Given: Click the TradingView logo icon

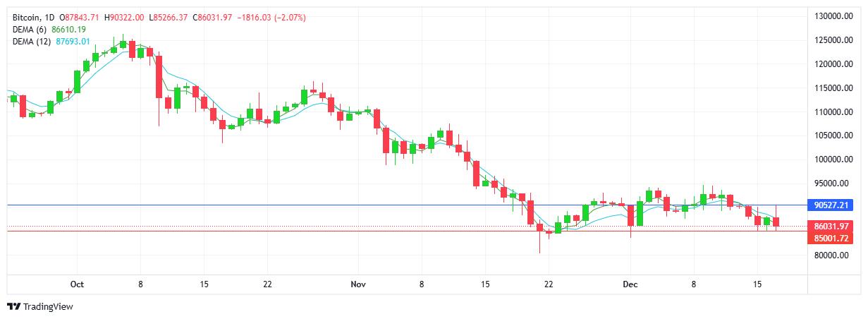Looking at the screenshot, I should click(13, 307).
